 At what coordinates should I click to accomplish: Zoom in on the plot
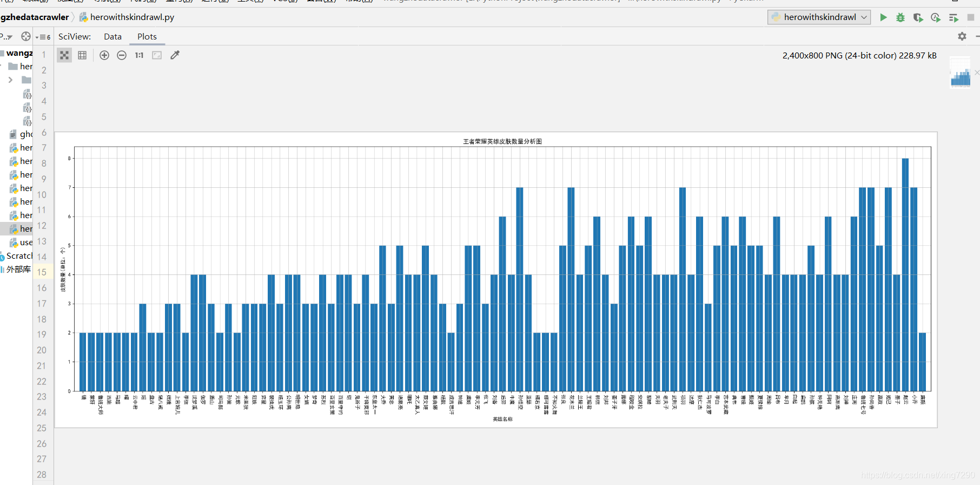point(104,55)
